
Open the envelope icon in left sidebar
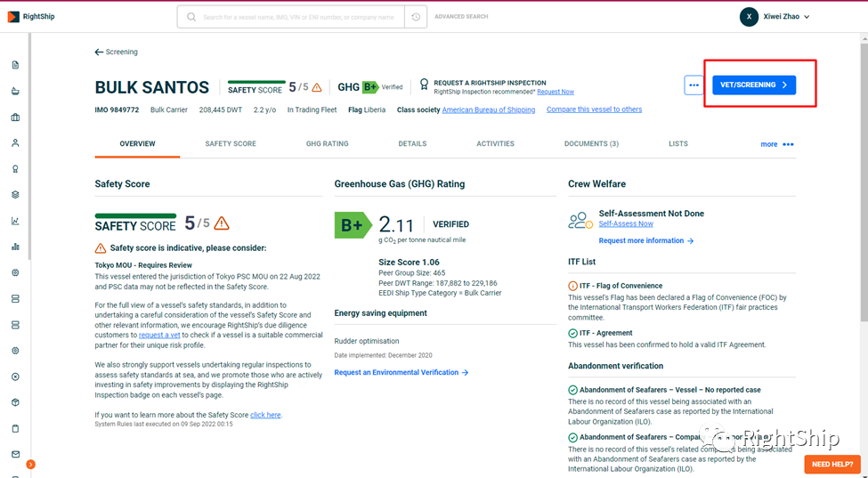pyautogui.click(x=15, y=454)
